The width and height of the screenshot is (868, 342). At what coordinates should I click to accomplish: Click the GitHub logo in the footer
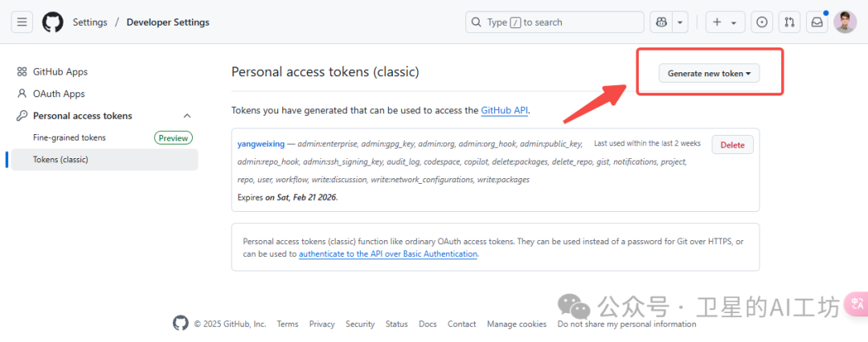(181, 324)
